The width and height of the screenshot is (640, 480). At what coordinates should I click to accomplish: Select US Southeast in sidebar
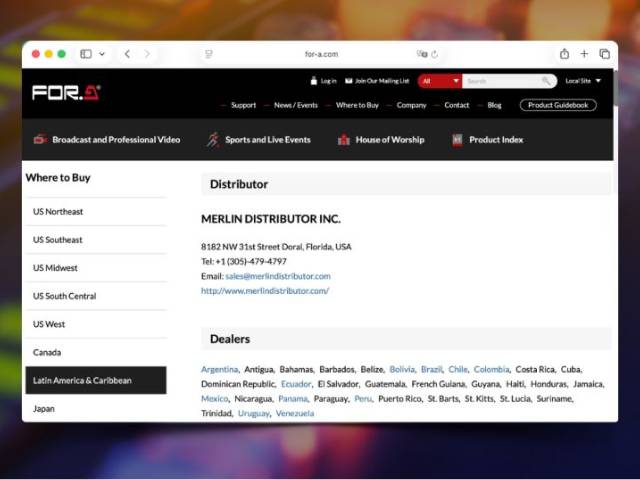[x=96, y=240]
